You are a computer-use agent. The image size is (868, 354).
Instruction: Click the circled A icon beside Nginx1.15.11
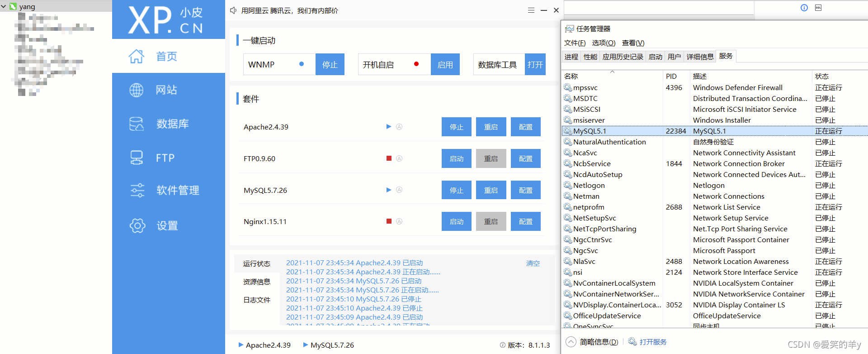coord(399,221)
